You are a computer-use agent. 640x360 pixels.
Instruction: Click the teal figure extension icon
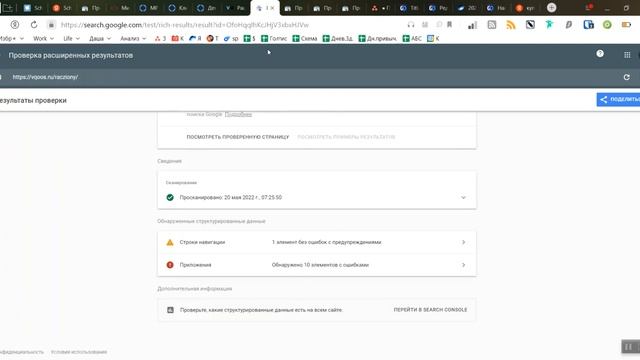549,25
